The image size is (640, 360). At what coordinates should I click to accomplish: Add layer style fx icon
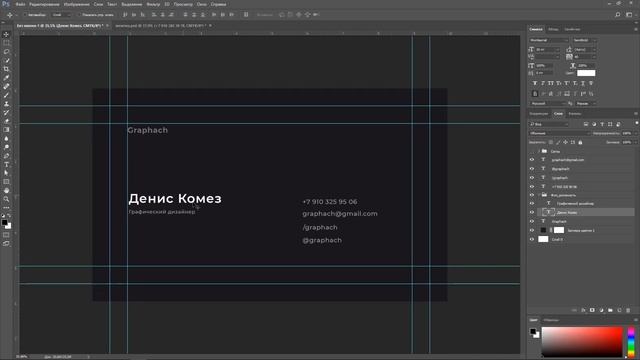point(583,310)
